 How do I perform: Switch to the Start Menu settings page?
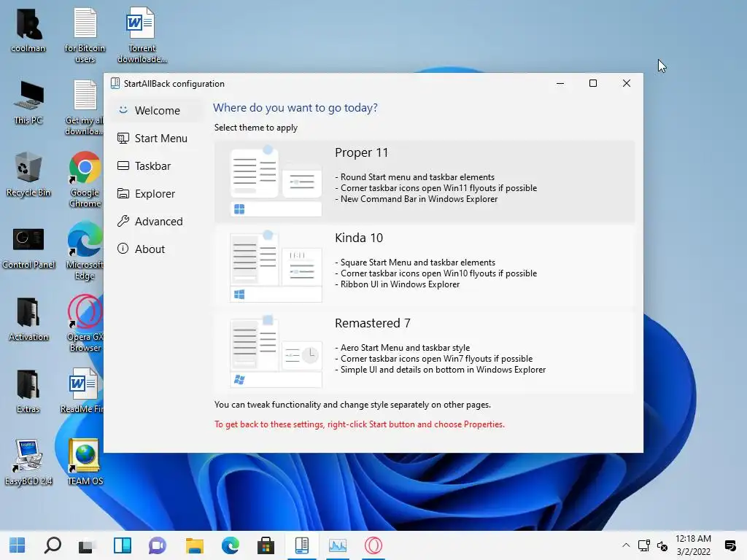[155, 138]
